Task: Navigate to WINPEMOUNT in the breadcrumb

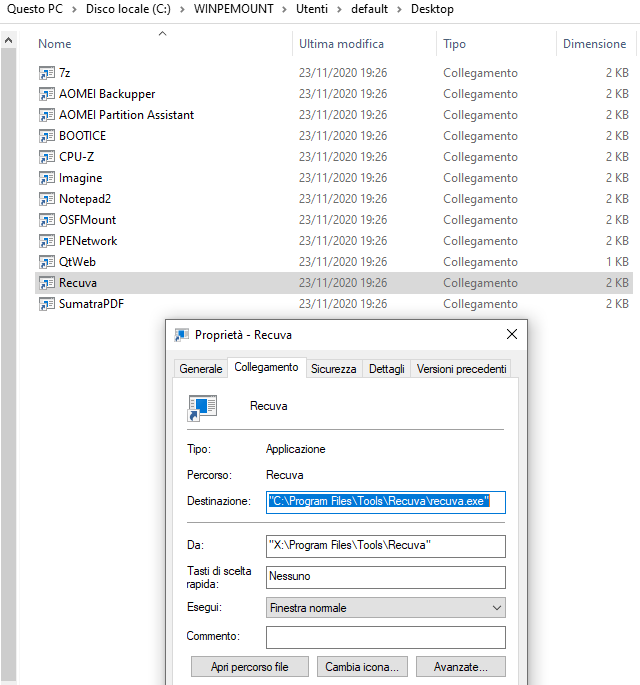Action: pyautogui.click(x=234, y=9)
